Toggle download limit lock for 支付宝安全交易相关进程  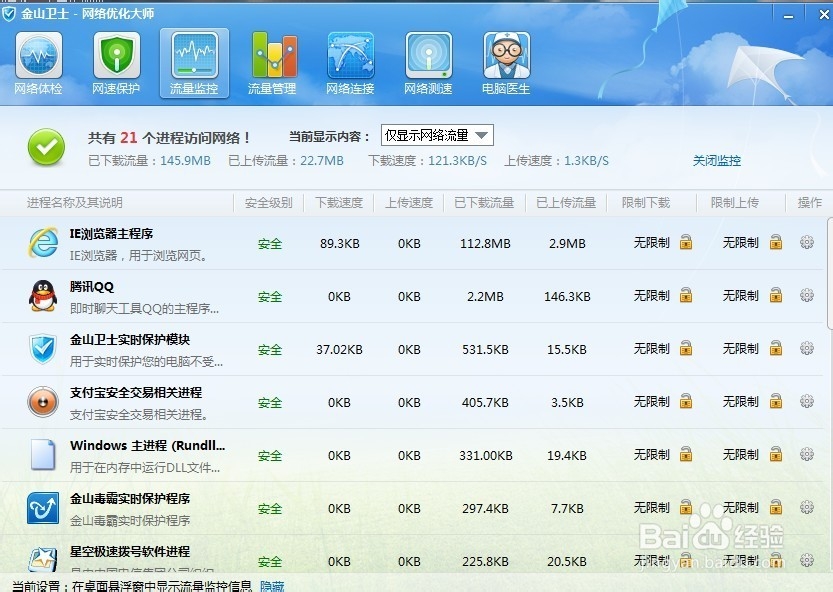click(x=686, y=401)
